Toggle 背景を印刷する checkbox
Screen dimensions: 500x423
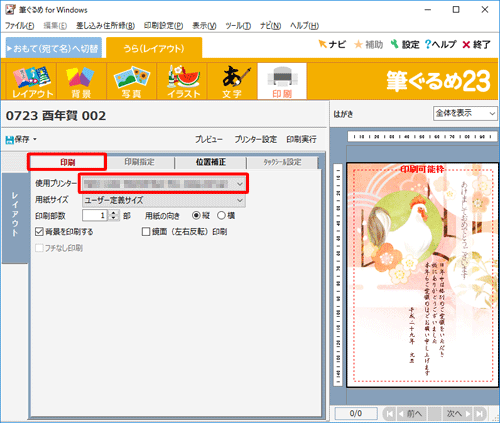39,232
